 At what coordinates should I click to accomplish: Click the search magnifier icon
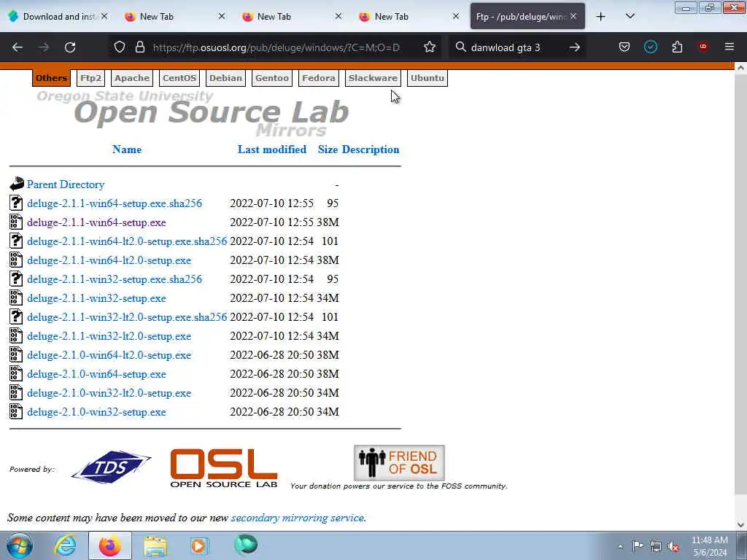click(x=460, y=47)
